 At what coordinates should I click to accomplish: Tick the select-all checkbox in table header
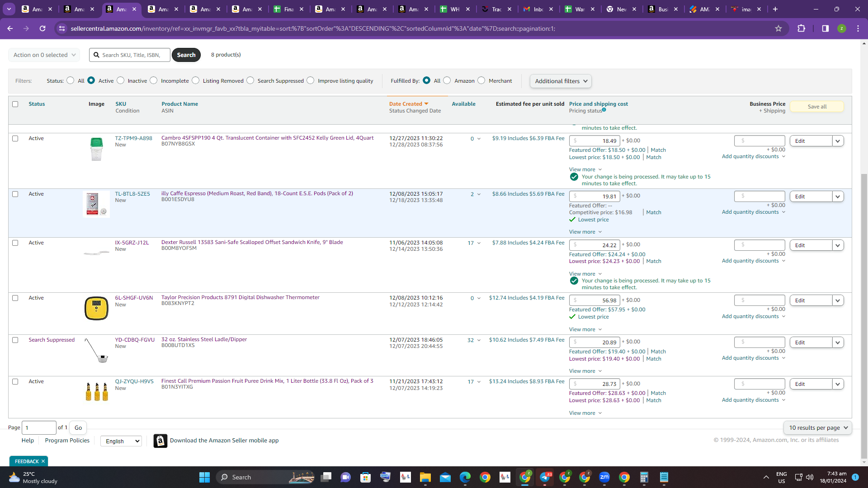[x=15, y=104]
